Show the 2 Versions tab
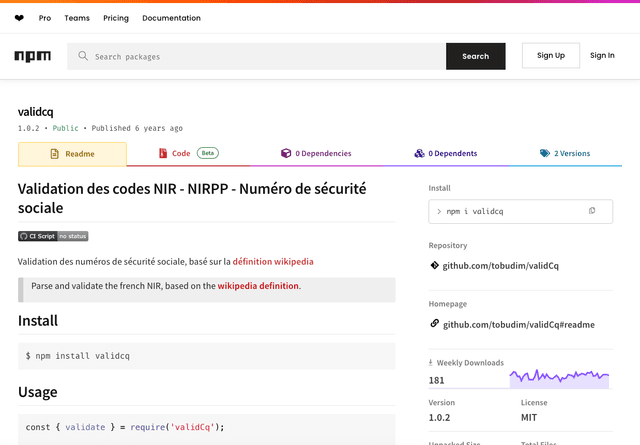 [x=565, y=154]
